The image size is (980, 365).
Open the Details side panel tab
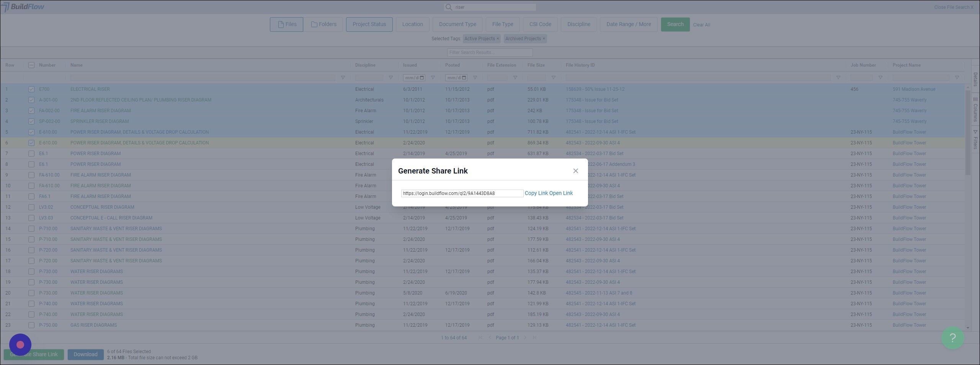coord(975,79)
